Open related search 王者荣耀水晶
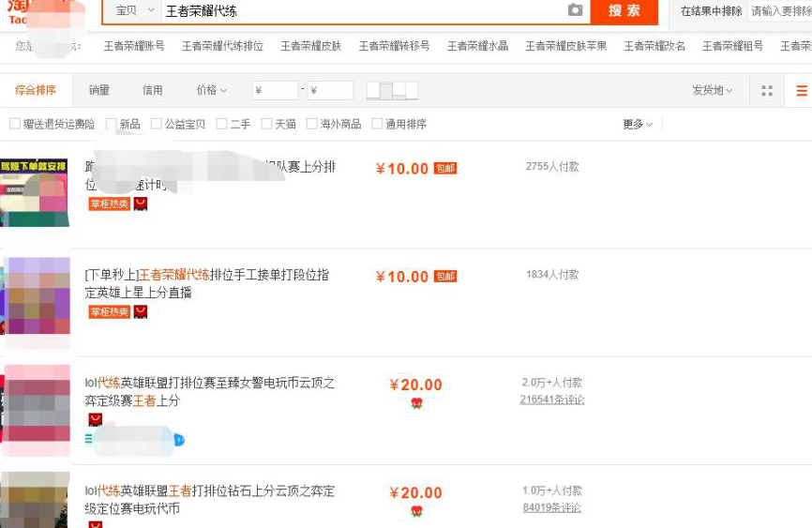 [477, 46]
